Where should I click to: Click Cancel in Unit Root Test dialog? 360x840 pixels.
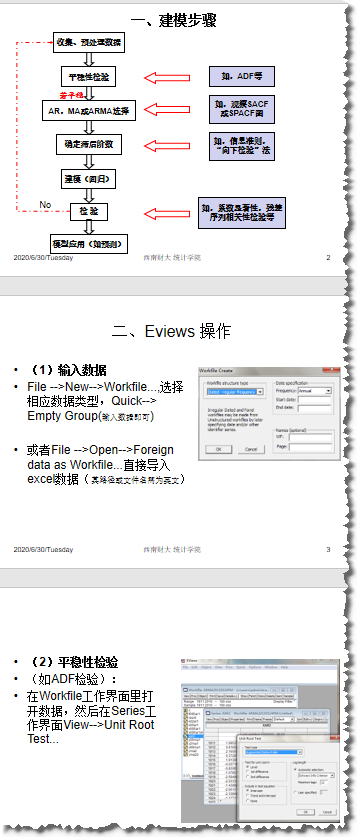click(x=328, y=812)
